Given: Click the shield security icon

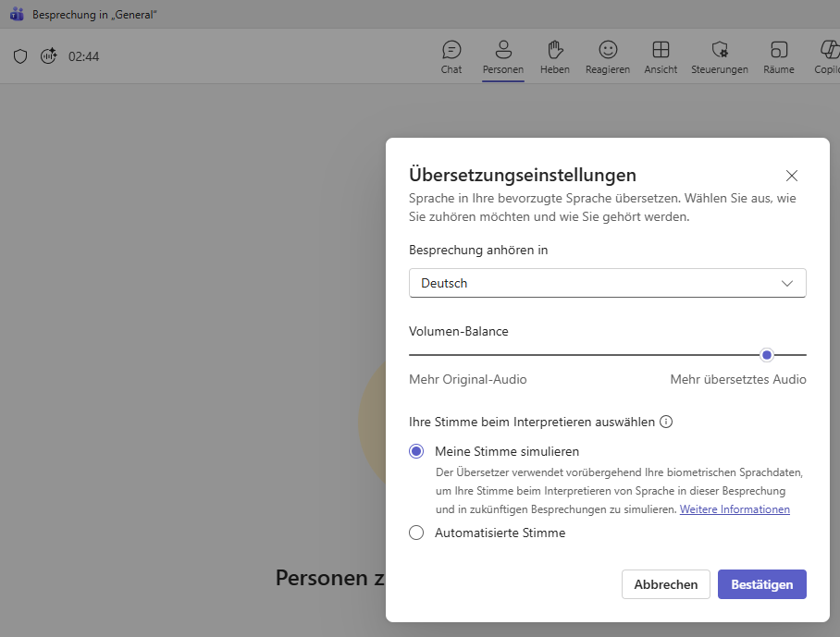Looking at the screenshot, I should 20,56.
